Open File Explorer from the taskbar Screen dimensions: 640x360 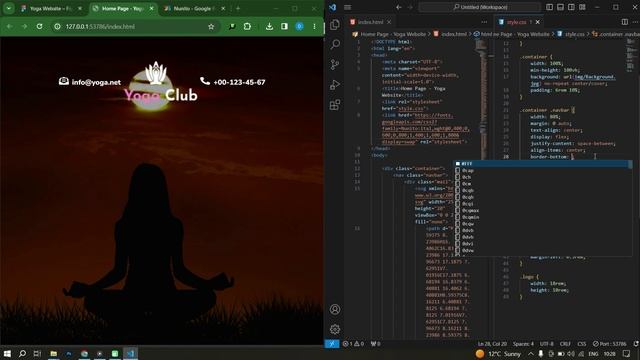pyautogui.click(x=53, y=353)
